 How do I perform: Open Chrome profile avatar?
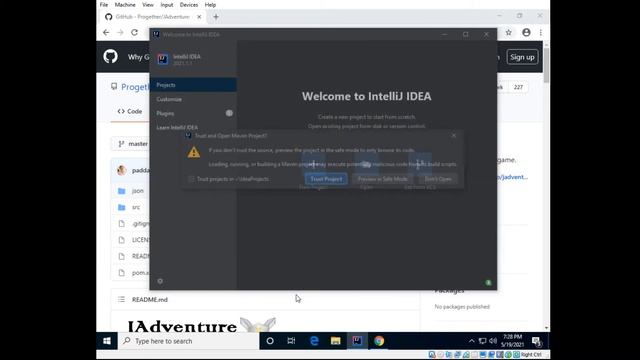pyautogui.click(x=526, y=32)
